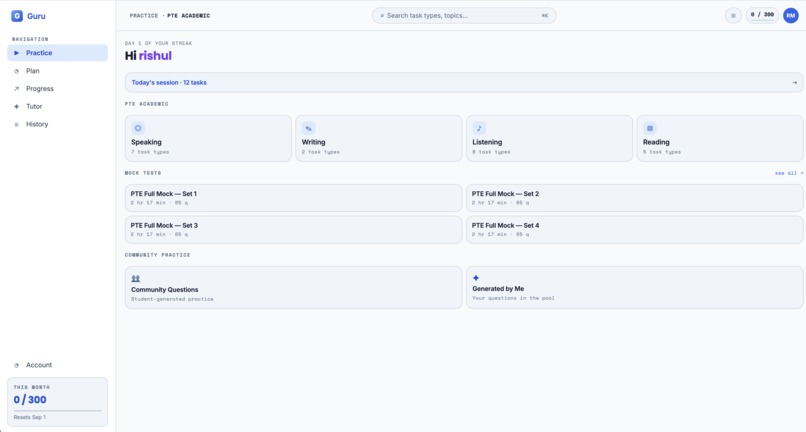Open the Account page
The width and height of the screenshot is (806, 432).
58,365
